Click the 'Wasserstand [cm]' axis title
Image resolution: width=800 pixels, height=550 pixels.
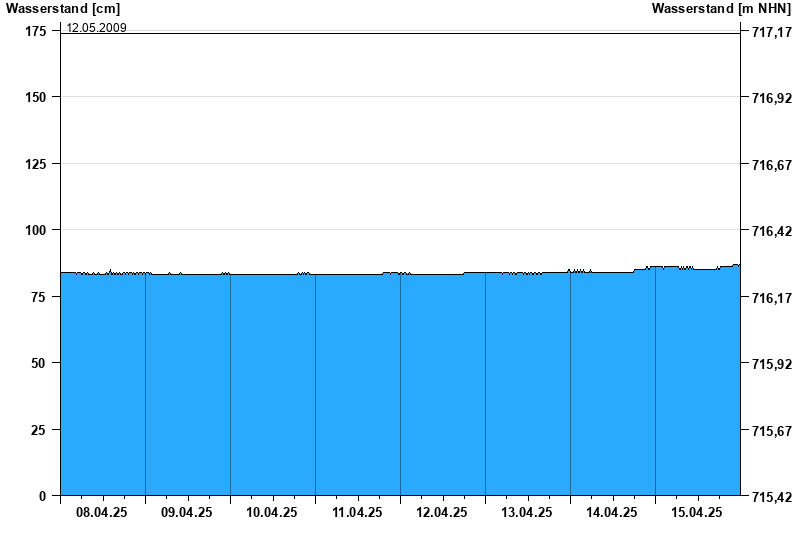pyautogui.click(x=63, y=8)
